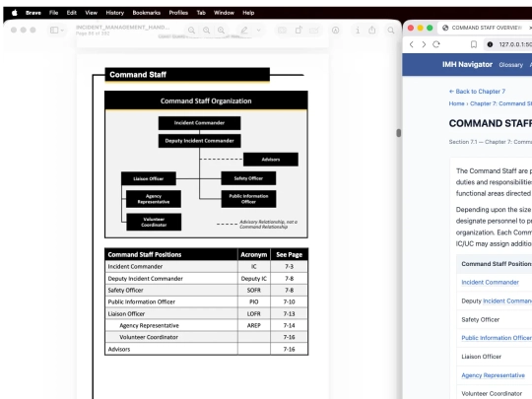This screenshot has width=532, height=399.
Task: Click the Agency Representative chart box
Action: point(154,199)
